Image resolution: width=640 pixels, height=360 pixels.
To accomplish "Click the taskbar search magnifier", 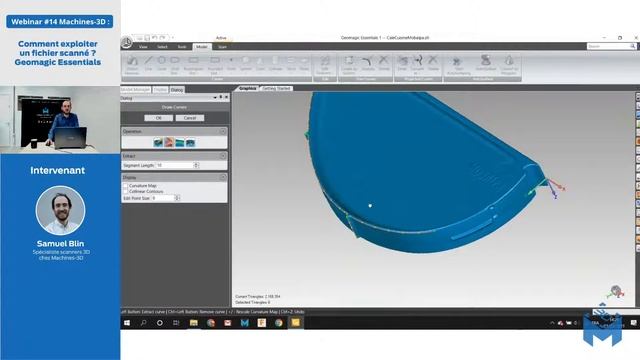I will click(143, 323).
